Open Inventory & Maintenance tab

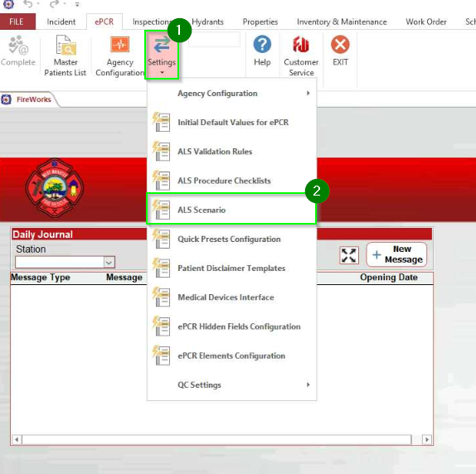click(342, 22)
